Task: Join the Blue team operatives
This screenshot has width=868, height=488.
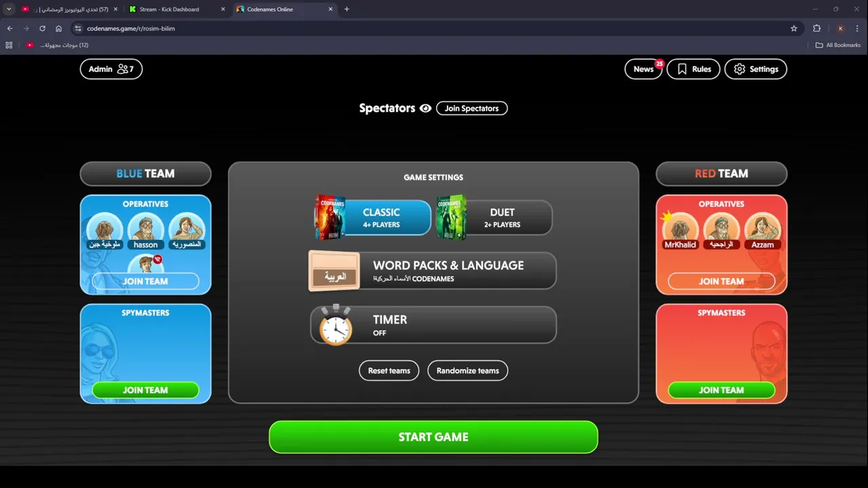Action: [x=145, y=281]
